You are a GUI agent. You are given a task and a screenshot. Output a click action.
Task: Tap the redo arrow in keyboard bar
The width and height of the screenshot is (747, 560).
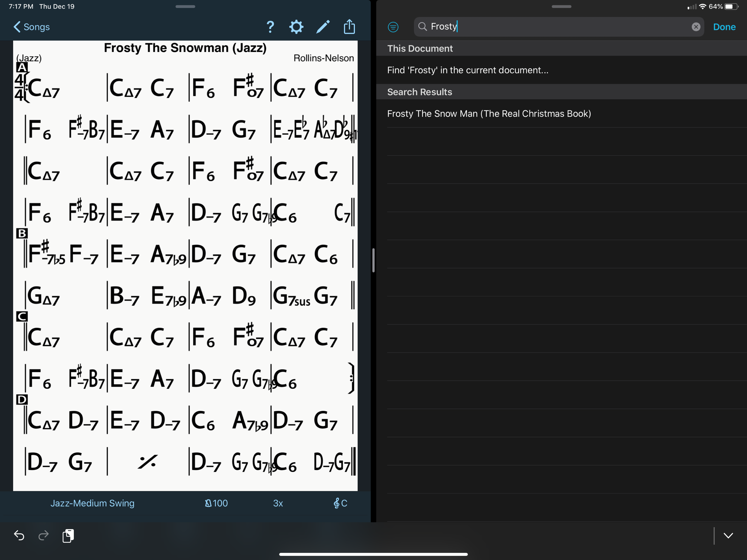click(43, 535)
